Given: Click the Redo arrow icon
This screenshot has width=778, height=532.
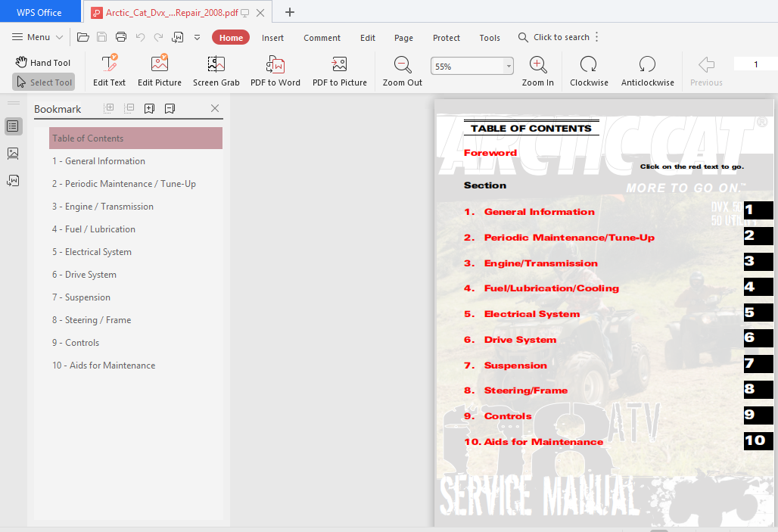Looking at the screenshot, I should click(x=158, y=37).
